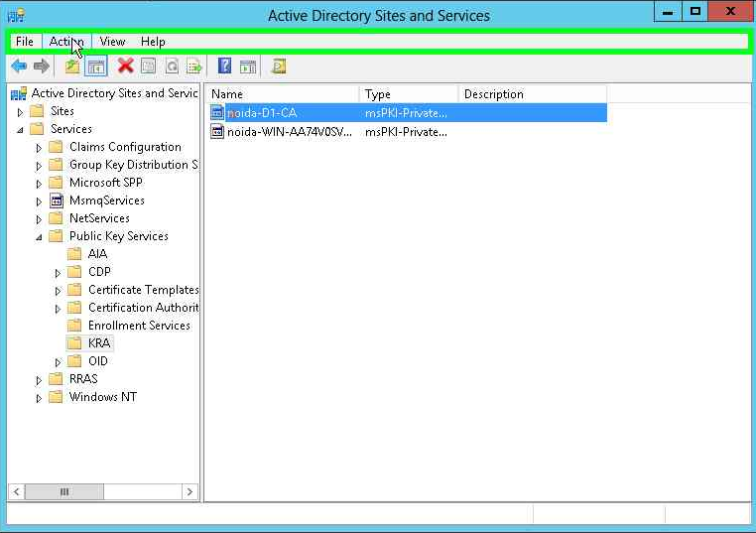756x533 pixels.
Task: Select the Sites tree item
Action: coord(63,111)
